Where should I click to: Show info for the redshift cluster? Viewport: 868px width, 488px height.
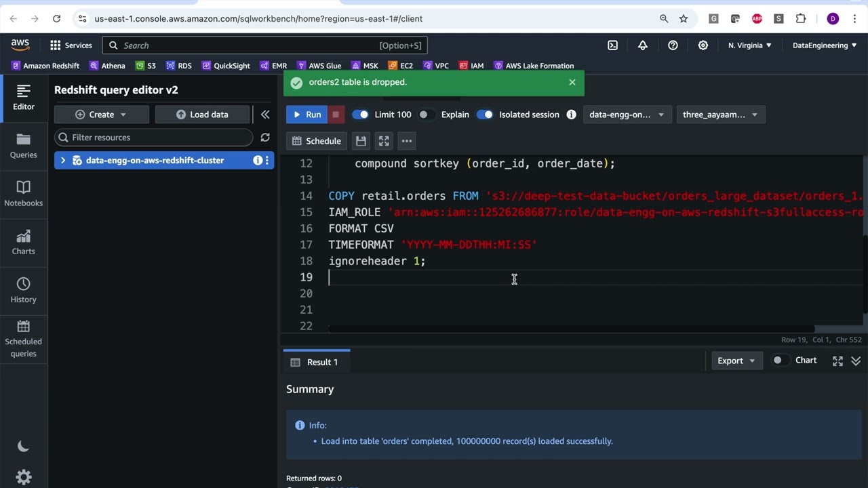[x=258, y=161]
